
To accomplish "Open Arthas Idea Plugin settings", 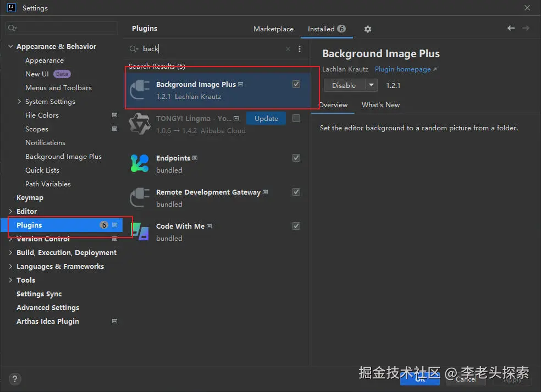I will coord(48,321).
